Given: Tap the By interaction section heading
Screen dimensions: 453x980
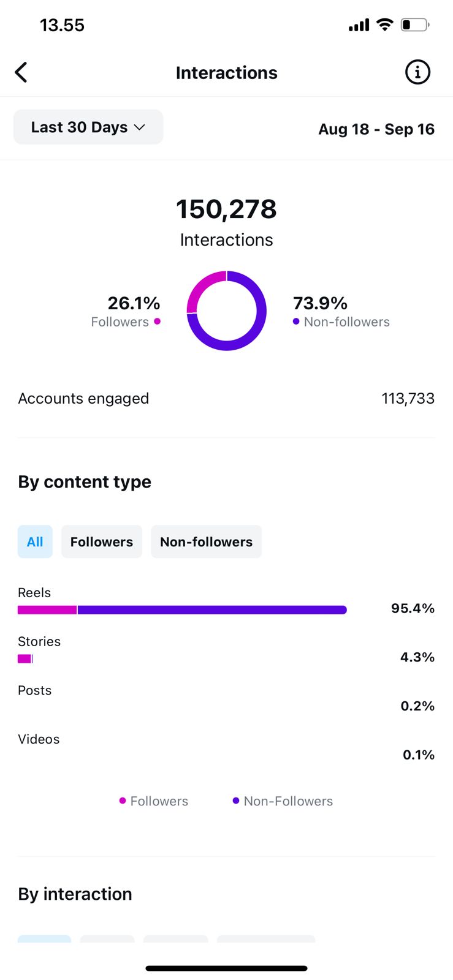Looking at the screenshot, I should (75, 894).
